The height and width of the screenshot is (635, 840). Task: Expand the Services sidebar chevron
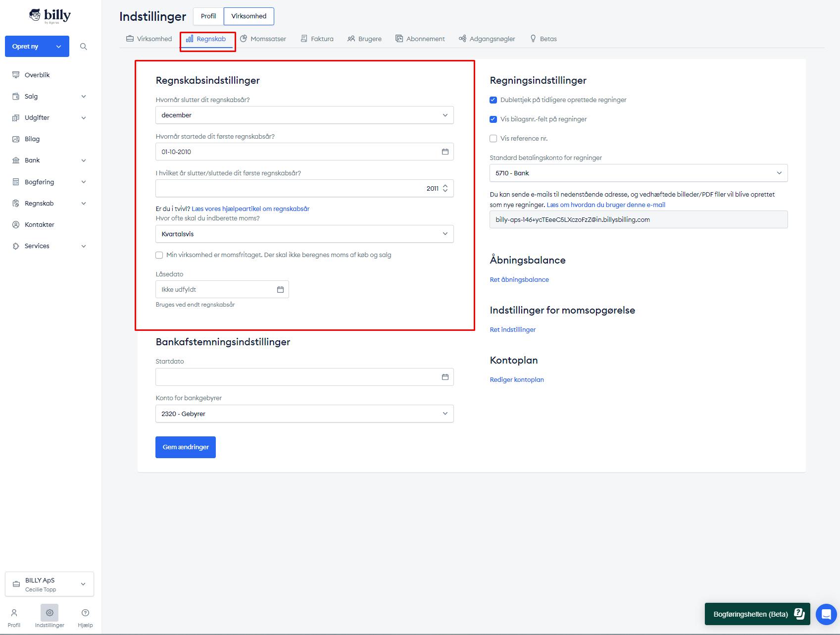[84, 246]
